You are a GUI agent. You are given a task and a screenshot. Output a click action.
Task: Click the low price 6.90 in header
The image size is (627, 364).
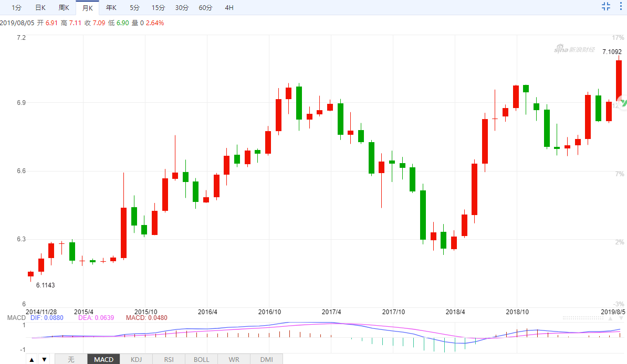[123, 23]
